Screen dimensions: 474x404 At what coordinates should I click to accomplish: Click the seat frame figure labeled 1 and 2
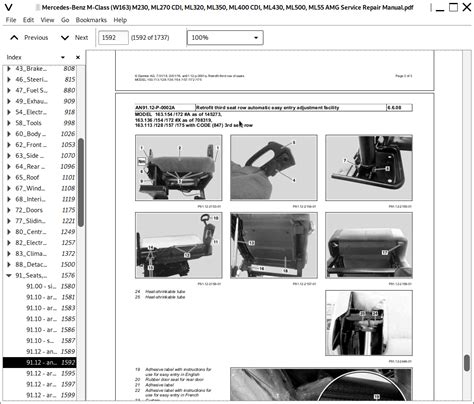(179, 168)
